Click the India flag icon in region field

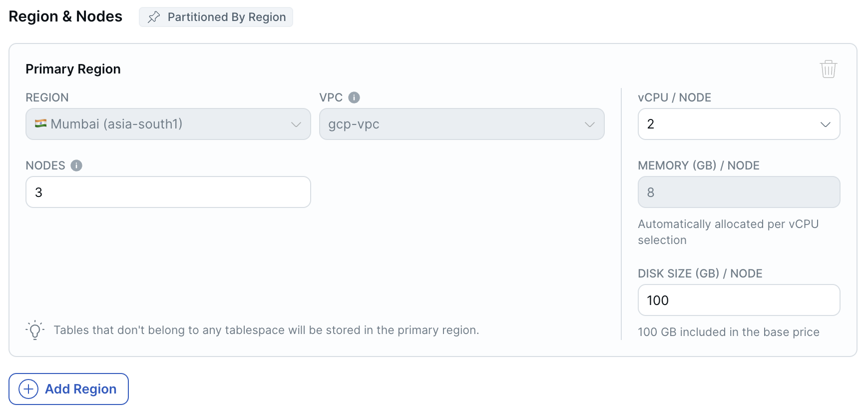point(40,123)
